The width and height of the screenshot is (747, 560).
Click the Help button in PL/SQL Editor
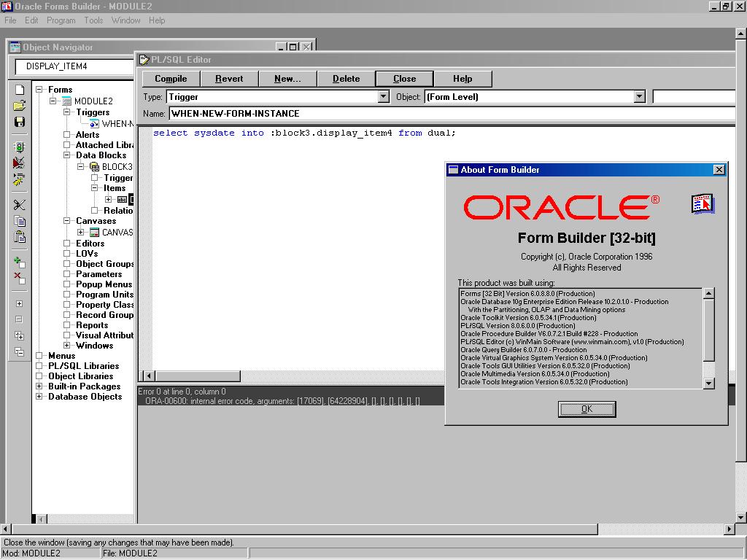(462, 79)
